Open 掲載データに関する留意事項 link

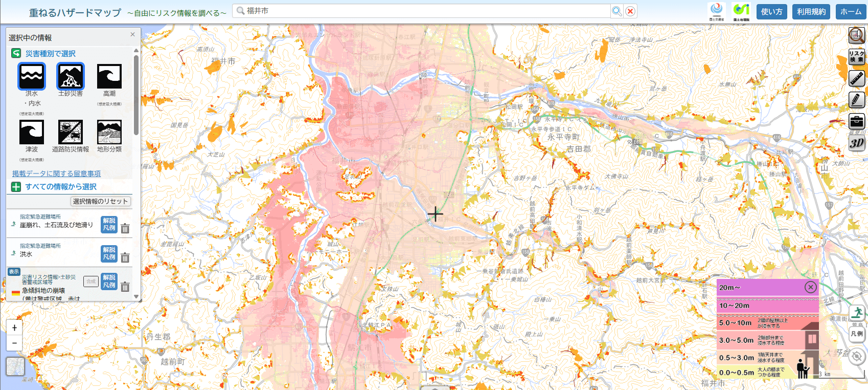pos(56,174)
